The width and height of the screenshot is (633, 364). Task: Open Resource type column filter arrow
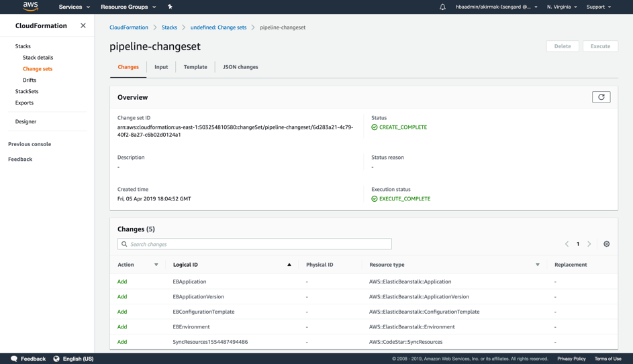pos(537,265)
